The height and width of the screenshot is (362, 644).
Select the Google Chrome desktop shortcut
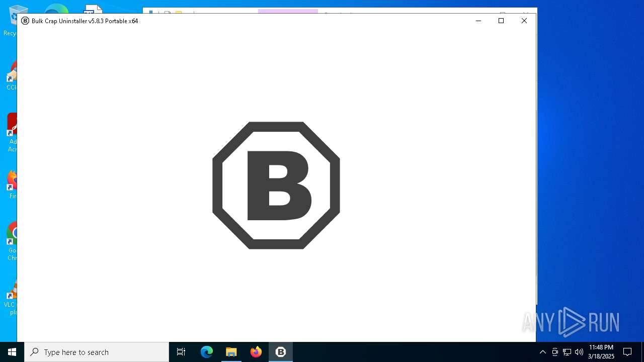coord(13,241)
